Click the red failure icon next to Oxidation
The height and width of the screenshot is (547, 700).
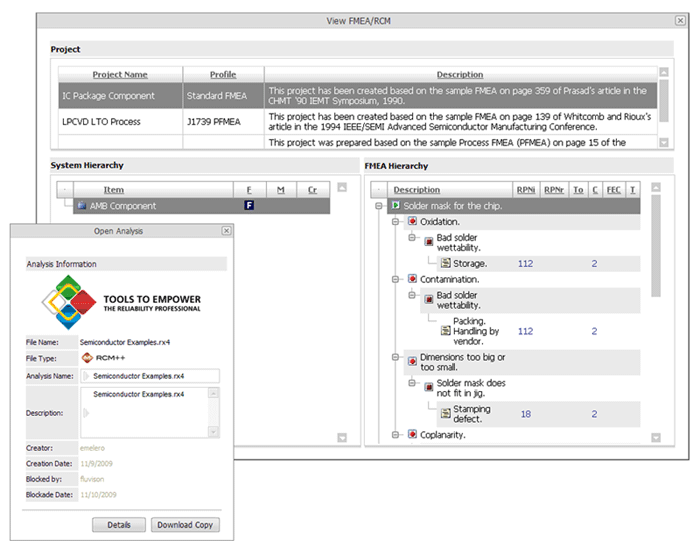[x=411, y=221]
